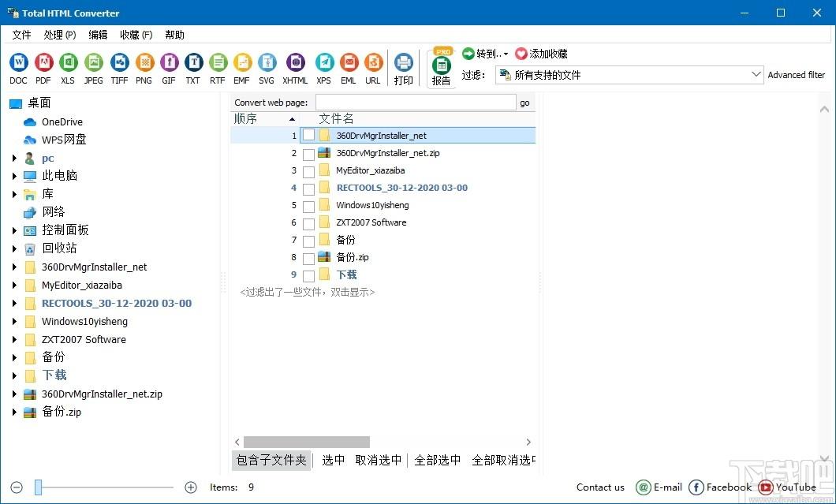Check the Windows10yisheng list checkbox
The height and width of the screenshot is (504, 836).
click(308, 207)
